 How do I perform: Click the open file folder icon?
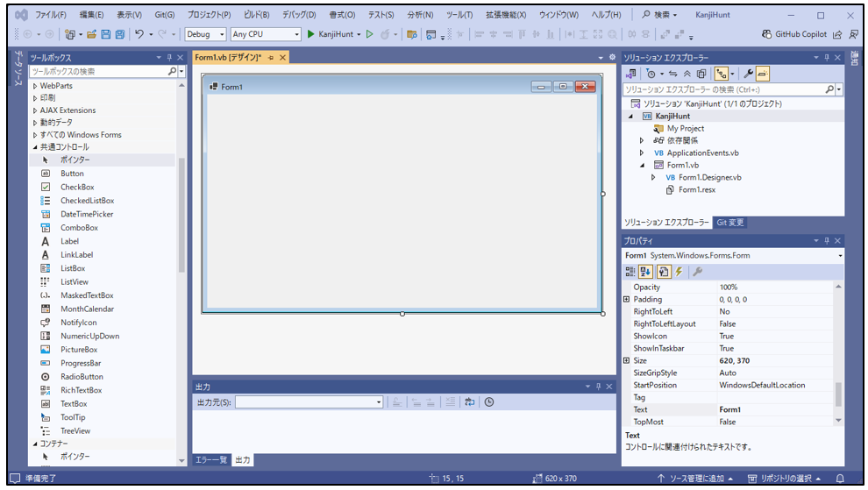coord(90,34)
